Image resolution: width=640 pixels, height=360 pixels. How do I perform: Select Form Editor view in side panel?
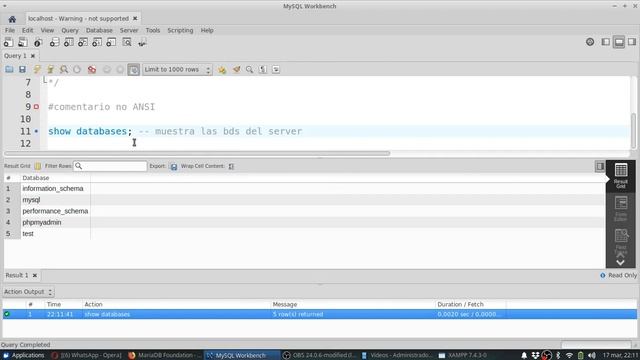(621, 209)
